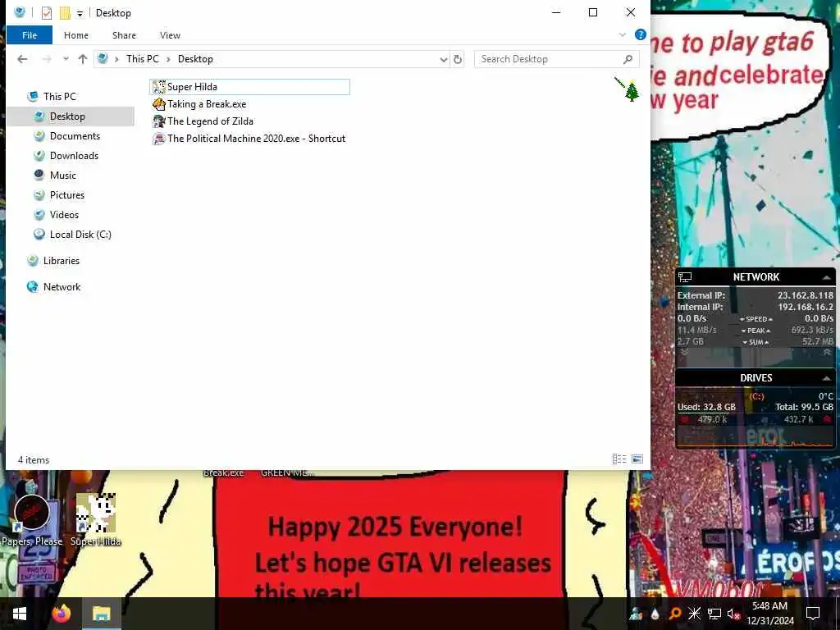Open the Customize Quick Access Toolbar dropdown
This screenshot has height=630, width=840.
pos(80,13)
